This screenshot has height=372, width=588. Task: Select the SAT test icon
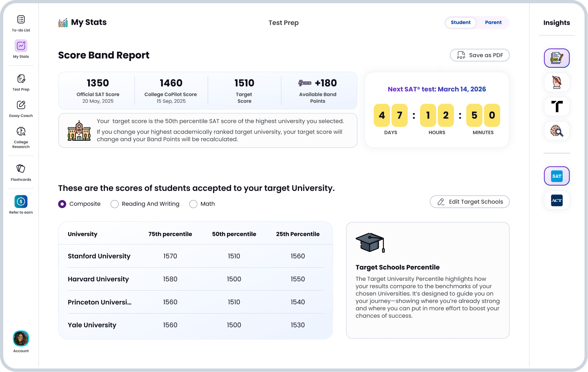point(556,176)
